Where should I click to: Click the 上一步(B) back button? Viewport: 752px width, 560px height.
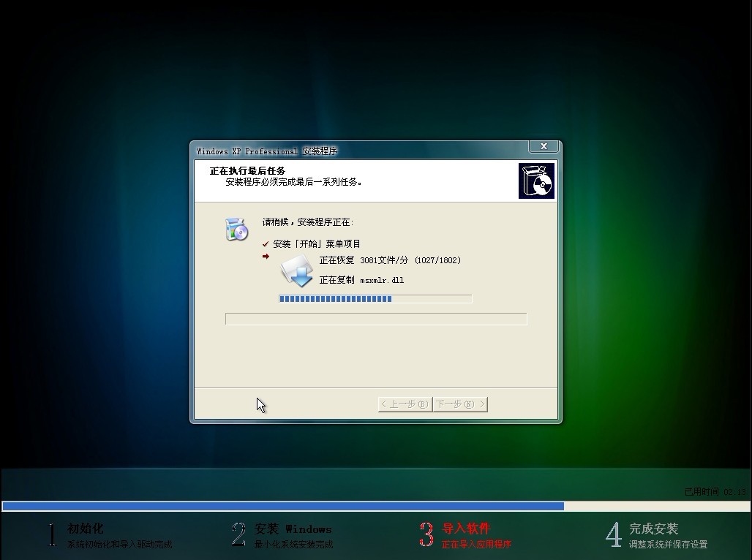[405, 404]
